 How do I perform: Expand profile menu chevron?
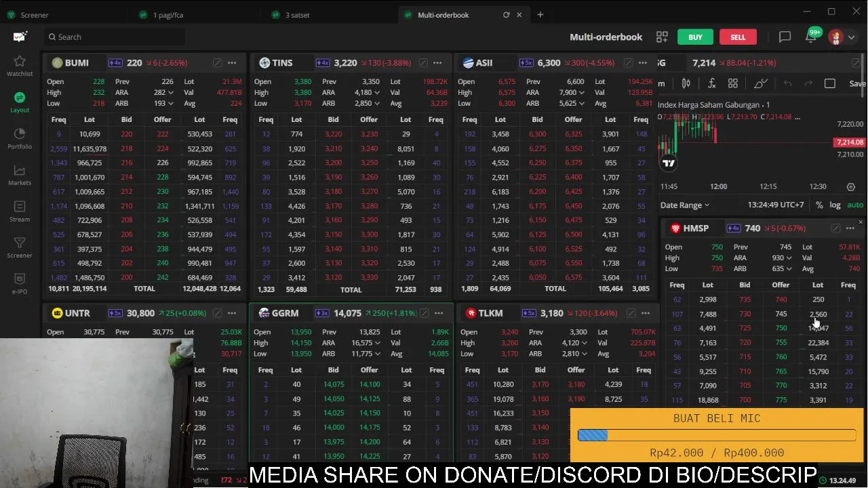852,37
